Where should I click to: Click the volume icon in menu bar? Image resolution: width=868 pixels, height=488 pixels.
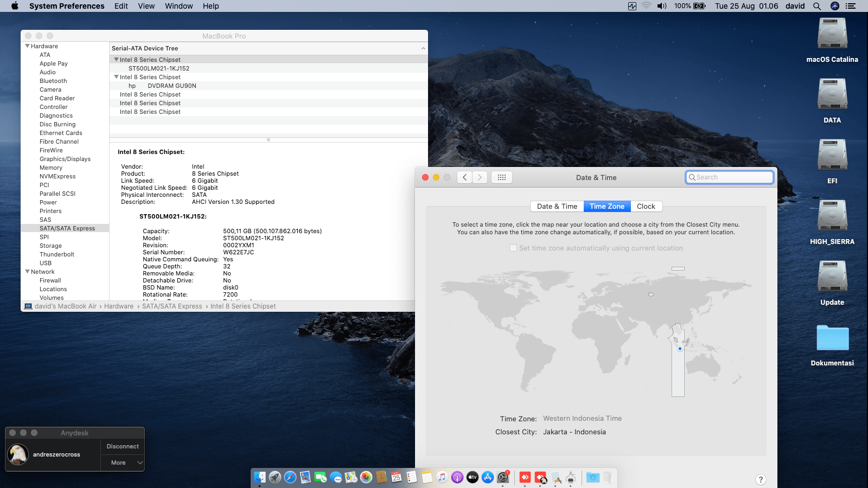click(x=662, y=6)
